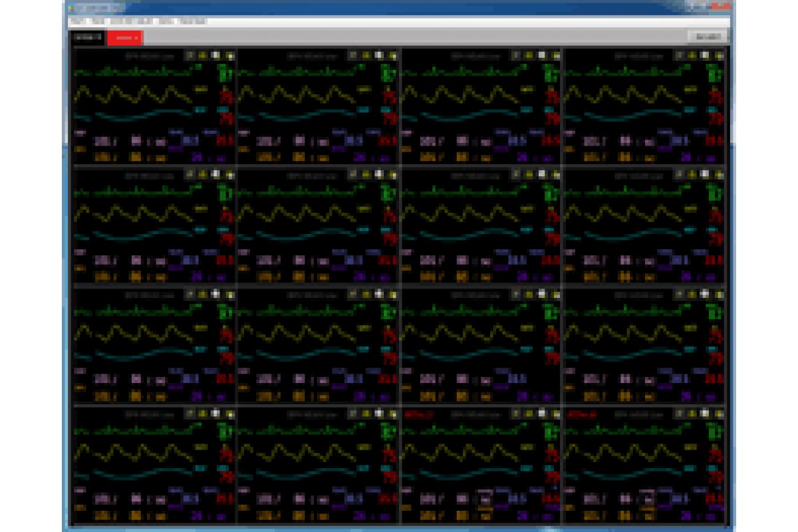Click the last header icon, row 1 column 1 monitor
This screenshot has width=798, height=532.
click(x=229, y=56)
